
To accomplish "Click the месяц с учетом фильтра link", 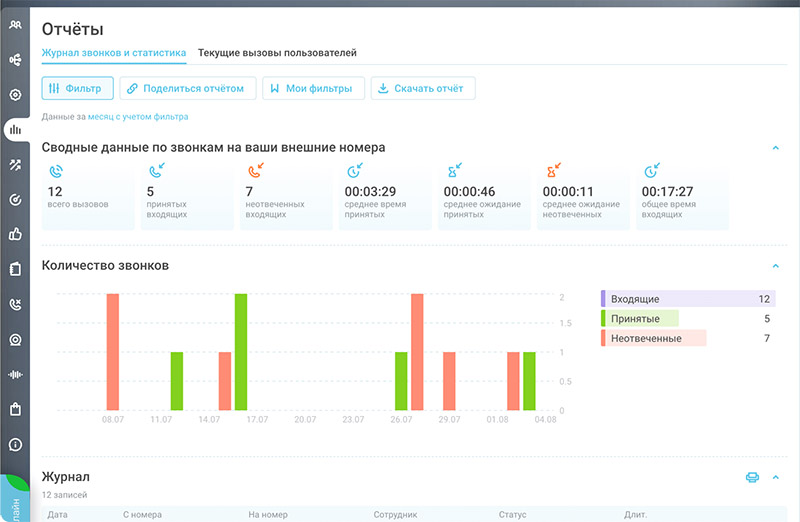I will coord(138,117).
